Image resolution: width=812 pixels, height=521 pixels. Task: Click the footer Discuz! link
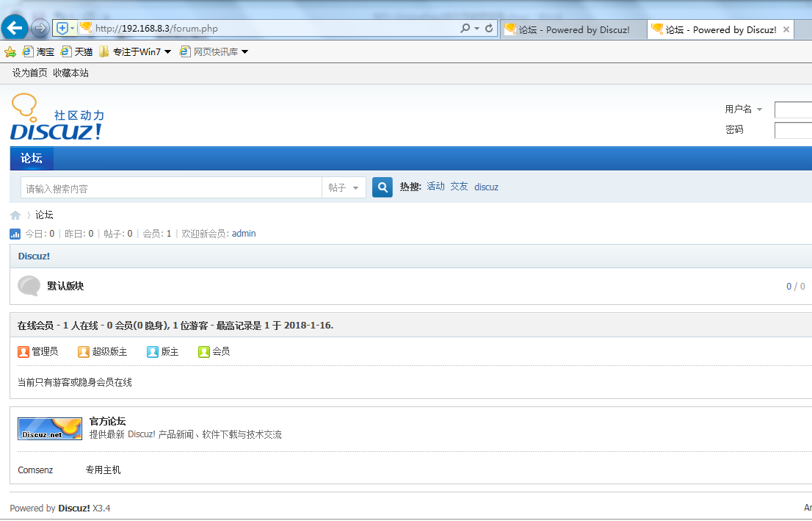(x=74, y=508)
